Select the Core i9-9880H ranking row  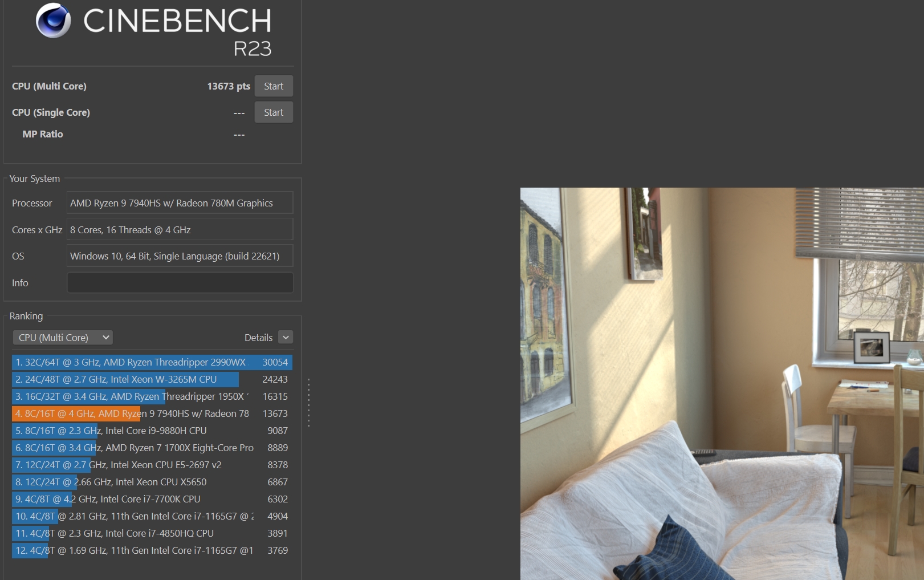152,431
